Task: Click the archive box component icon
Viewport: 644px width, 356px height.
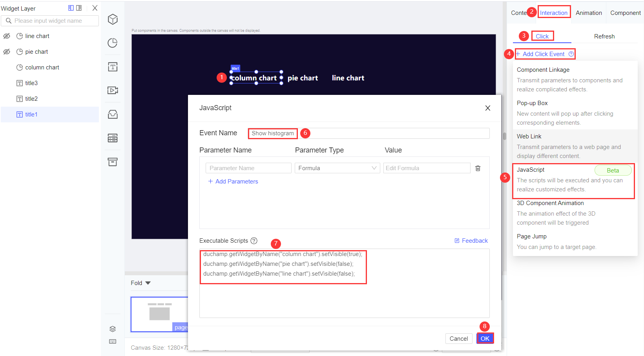Action: (x=113, y=162)
